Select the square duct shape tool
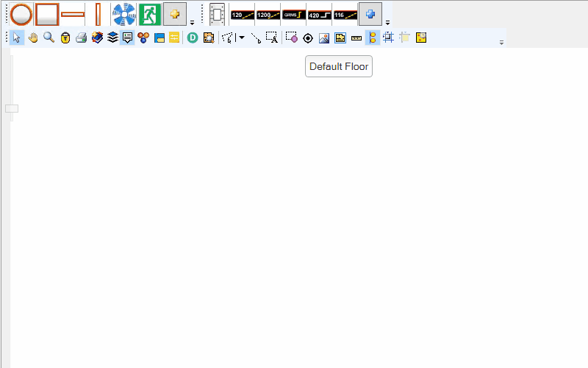This screenshot has height=368, width=588. [47, 14]
